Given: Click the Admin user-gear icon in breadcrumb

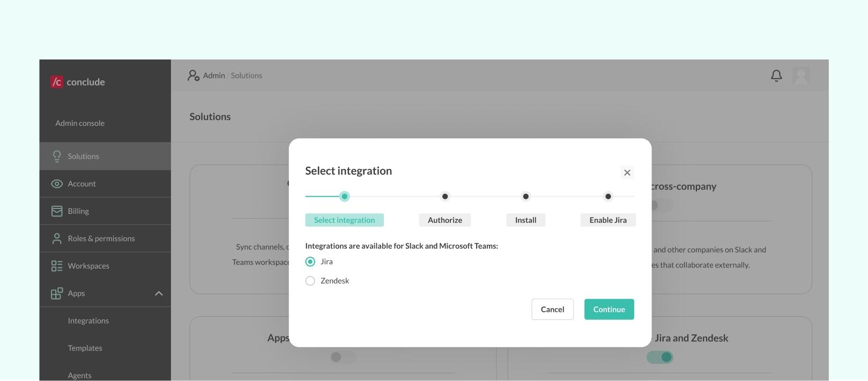Looking at the screenshot, I should click(194, 76).
